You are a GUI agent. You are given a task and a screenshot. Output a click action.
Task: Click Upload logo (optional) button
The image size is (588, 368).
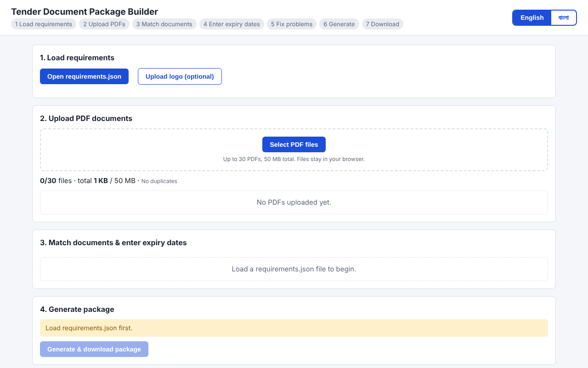point(180,76)
